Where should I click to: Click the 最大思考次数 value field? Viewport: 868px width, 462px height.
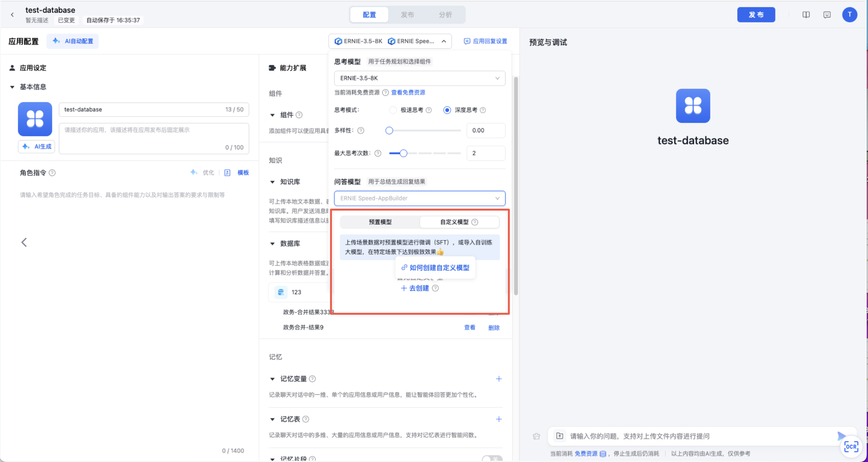tap(485, 153)
